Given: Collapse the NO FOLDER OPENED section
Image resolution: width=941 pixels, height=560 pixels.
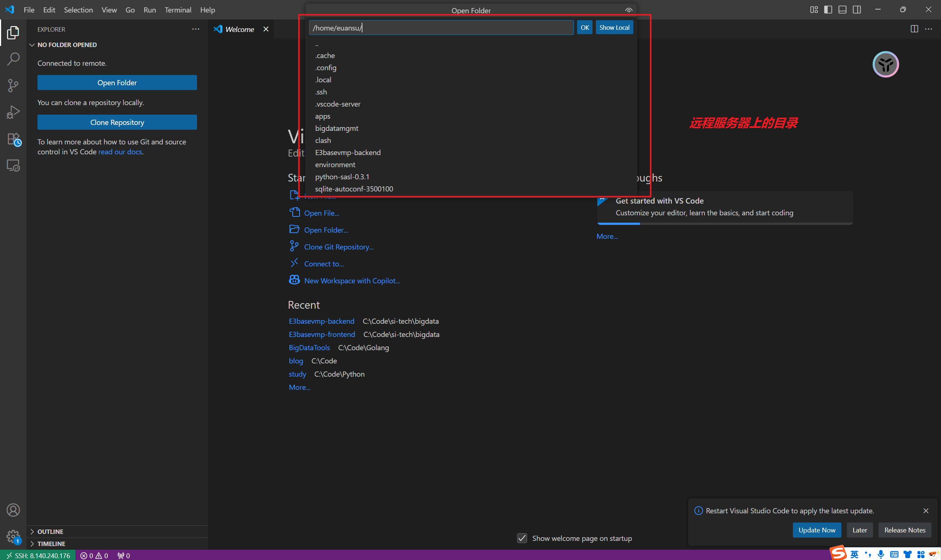Looking at the screenshot, I should [67, 45].
